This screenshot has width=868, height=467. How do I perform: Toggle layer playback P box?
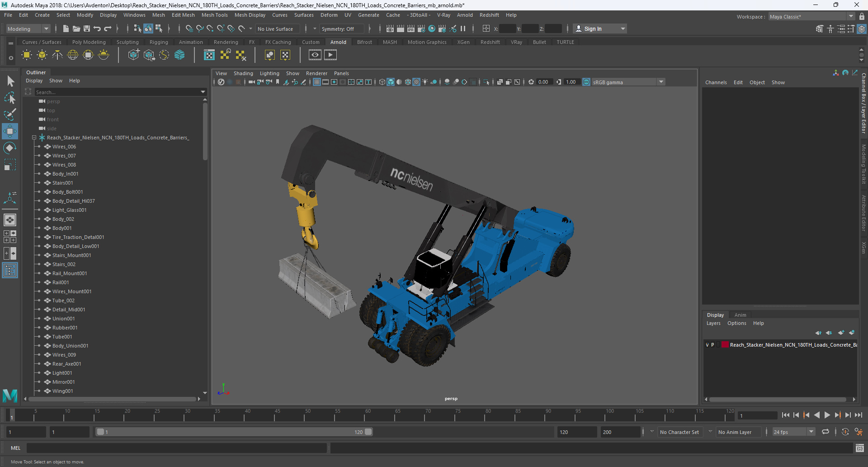point(712,345)
